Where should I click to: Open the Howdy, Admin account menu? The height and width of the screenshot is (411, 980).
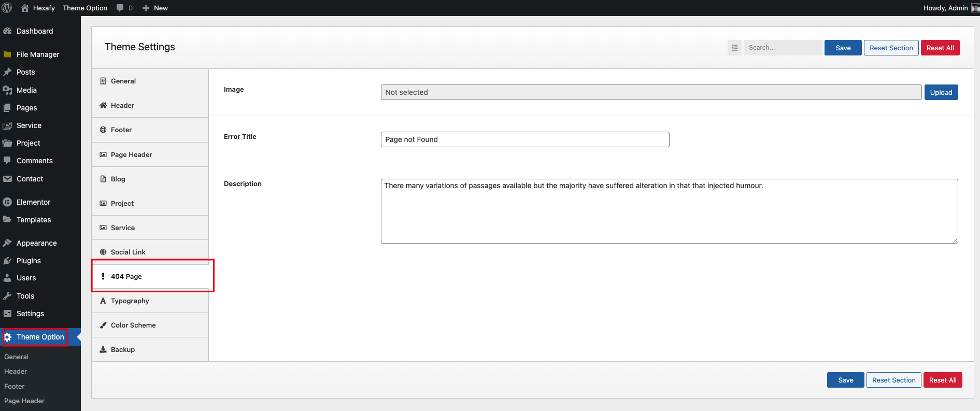tap(951, 8)
